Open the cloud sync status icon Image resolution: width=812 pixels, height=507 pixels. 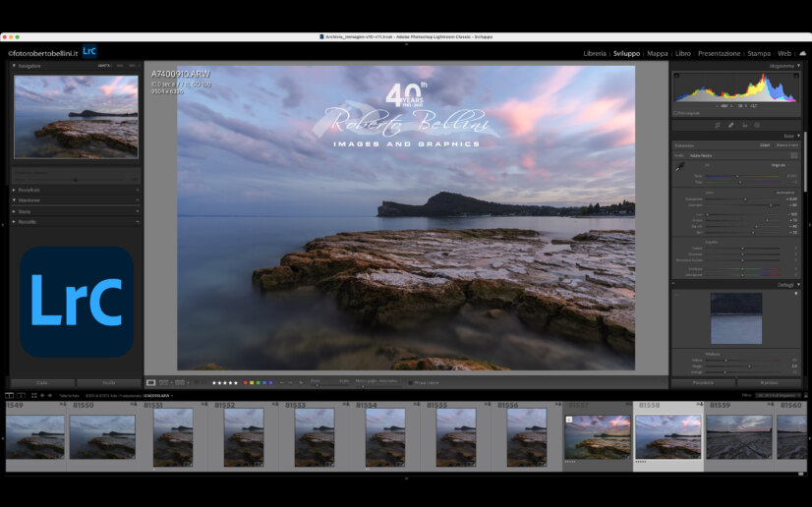click(x=803, y=53)
